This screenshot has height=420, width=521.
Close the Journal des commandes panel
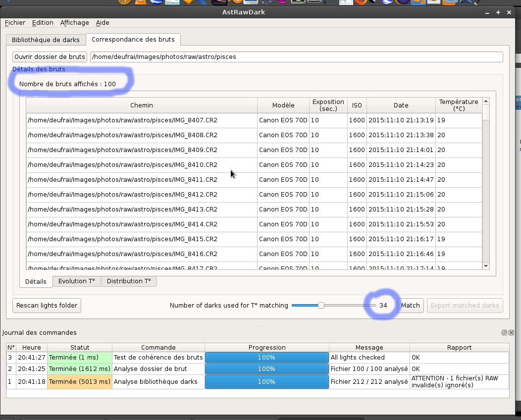click(x=512, y=333)
